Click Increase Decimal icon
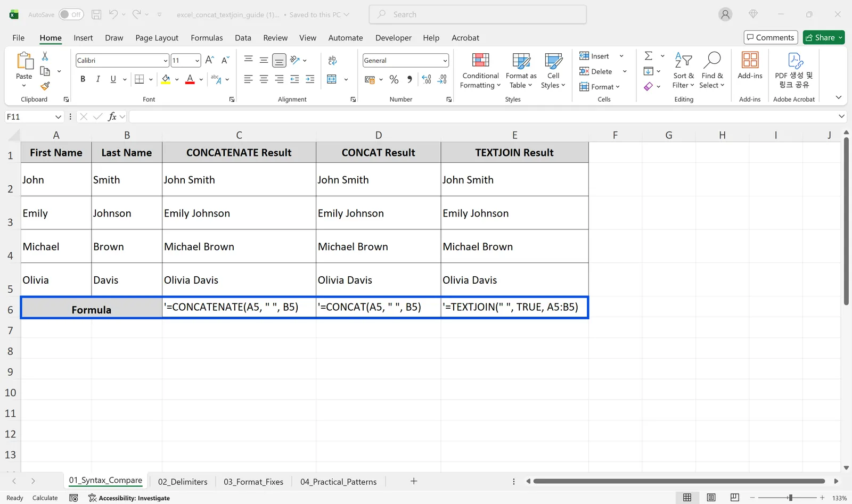 pyautogui.click(x=427, y=79)
